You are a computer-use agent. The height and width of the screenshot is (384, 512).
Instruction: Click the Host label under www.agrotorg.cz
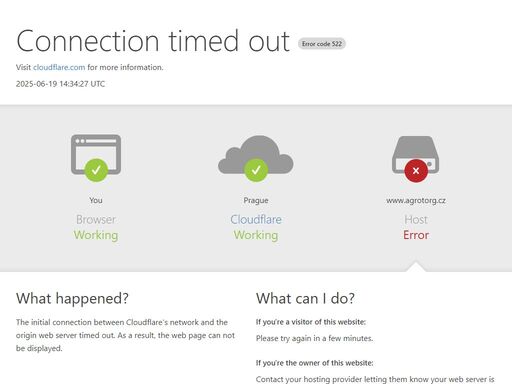(x=416, y=219)
